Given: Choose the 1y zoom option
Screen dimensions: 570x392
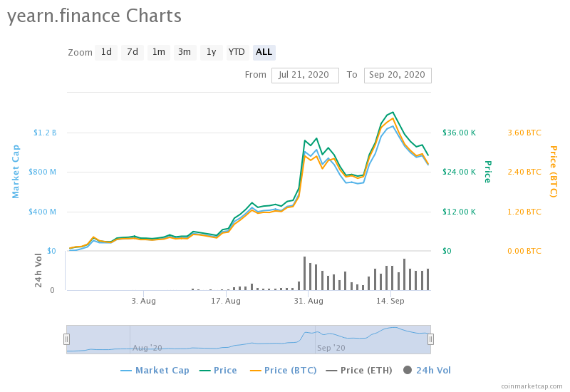Looking at the screenshot, I should [211, 52].
